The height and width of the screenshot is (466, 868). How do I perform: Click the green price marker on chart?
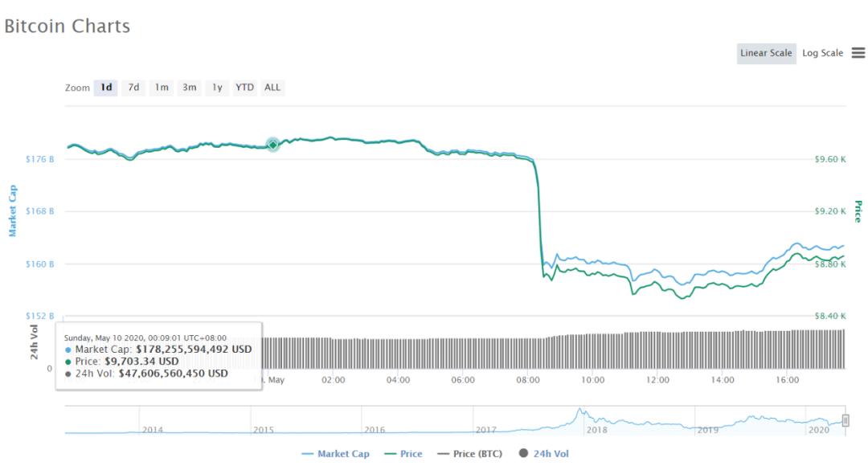pyautogui.click(x=272, y=145)
